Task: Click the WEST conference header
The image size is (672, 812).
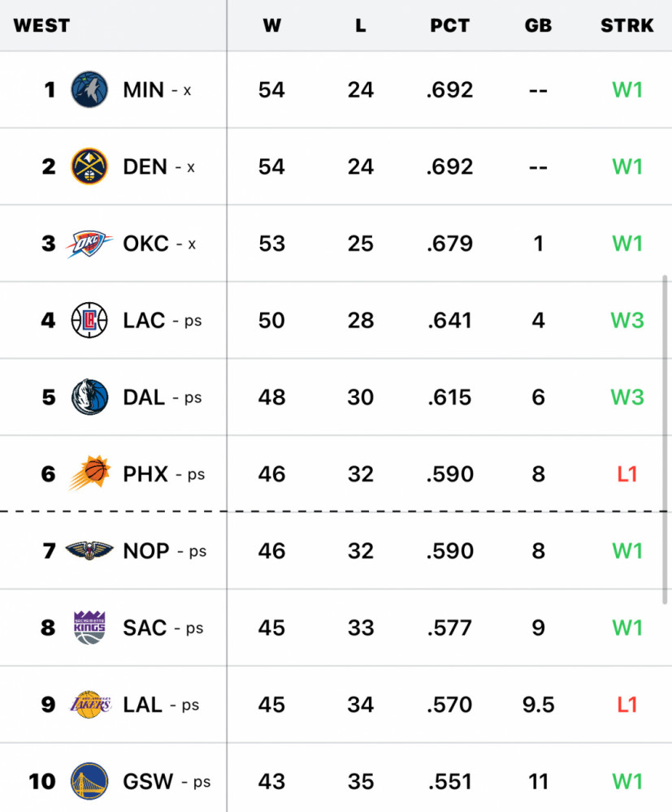Action: click(x=41, y=25)
